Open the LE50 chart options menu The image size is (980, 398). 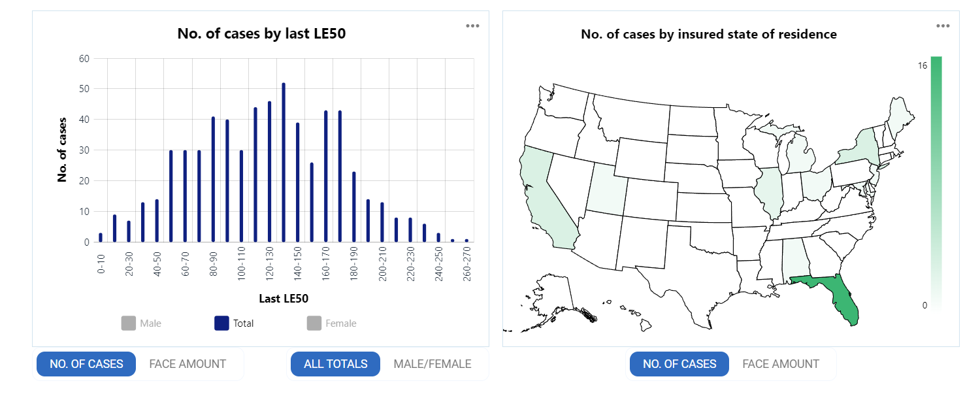coord(472,26)
